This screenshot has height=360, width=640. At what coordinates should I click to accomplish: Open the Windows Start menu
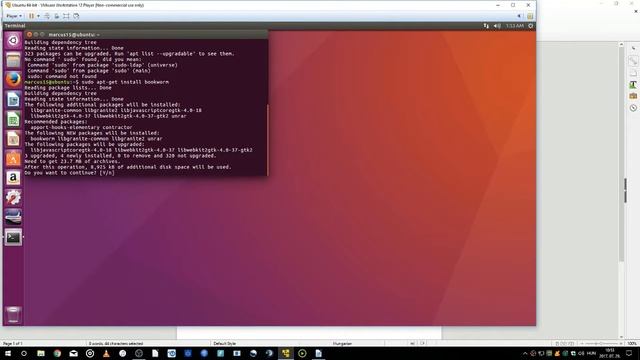8,353
